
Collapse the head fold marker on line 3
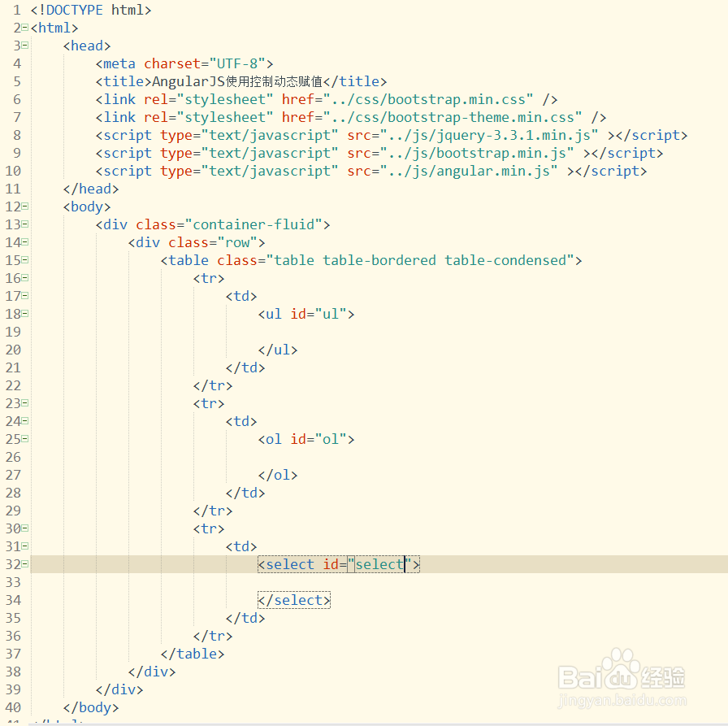25,46
